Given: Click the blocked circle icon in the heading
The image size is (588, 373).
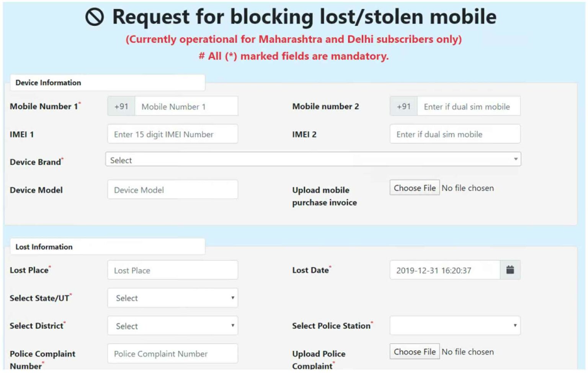Looking at the screenshot, I should [95, 17].
